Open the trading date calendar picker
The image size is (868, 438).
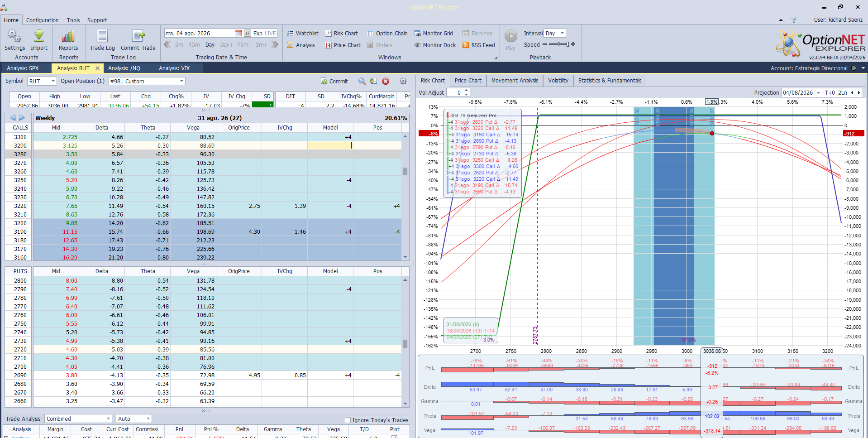pos(238,33)
